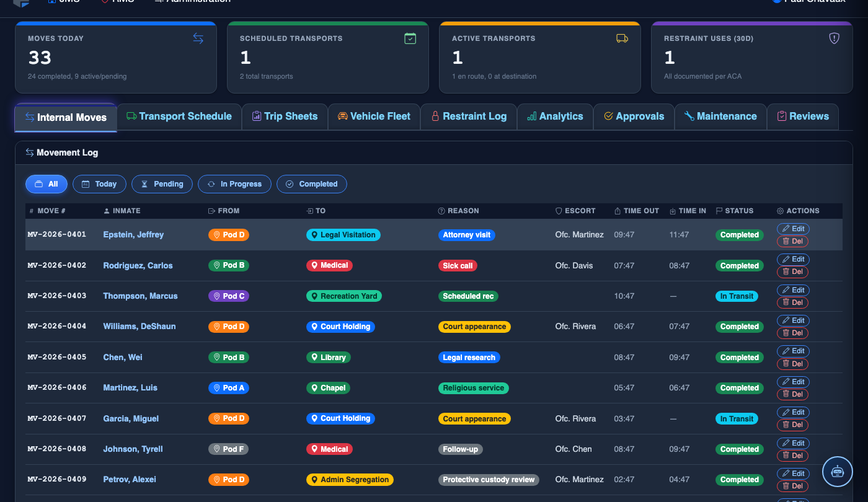The width and height of the screenshot is (868, 502).
Task: Edit move MV-2026-0405 for Chen, Wei
Action: coord(793,351)
